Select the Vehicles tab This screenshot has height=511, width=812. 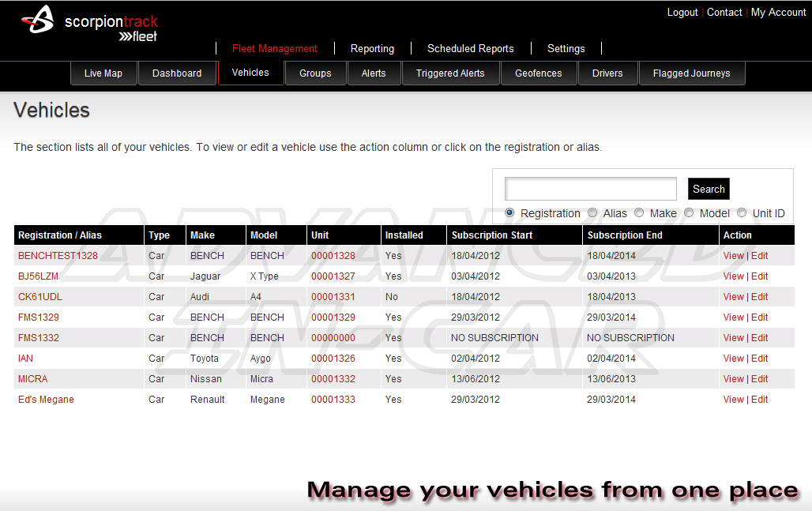pyautogui.click(x=250, y=73)
